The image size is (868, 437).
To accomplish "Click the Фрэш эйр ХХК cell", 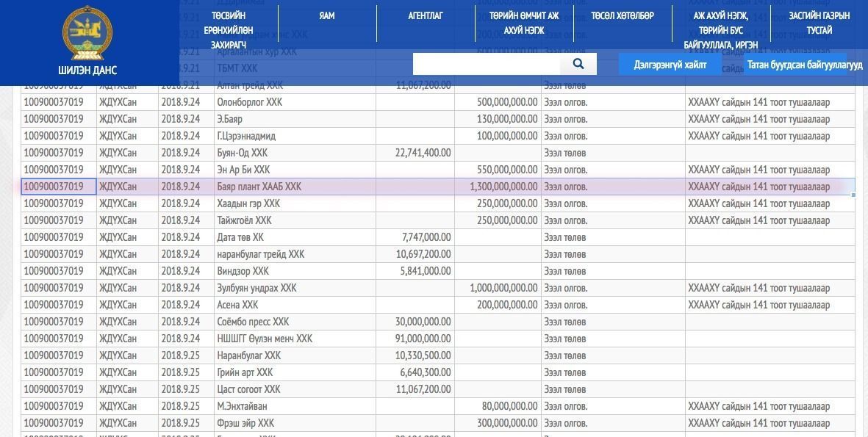I will [295, 423].
